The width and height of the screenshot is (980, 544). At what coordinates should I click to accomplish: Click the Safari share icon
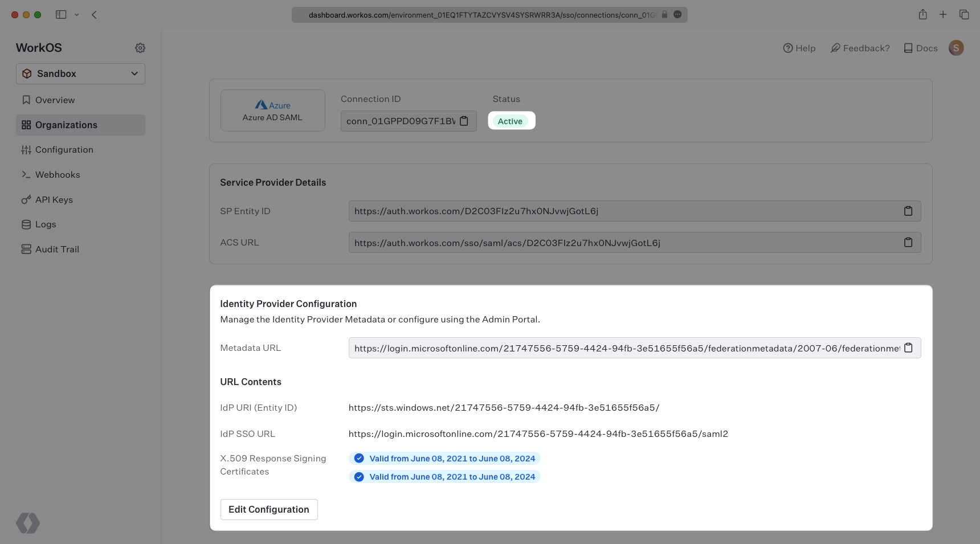(x=922, y=15)
